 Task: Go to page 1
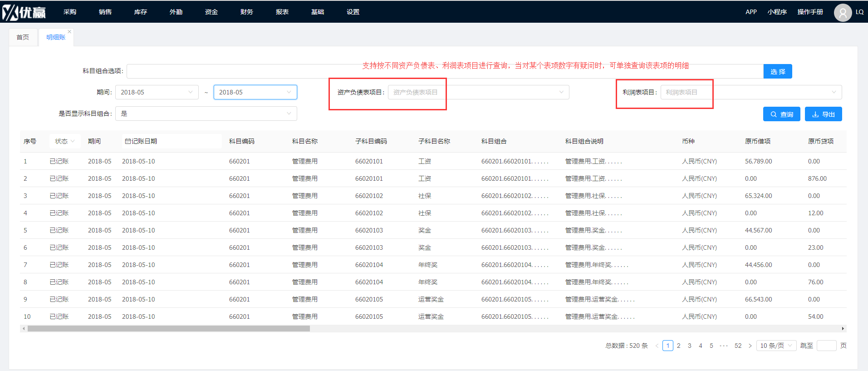click(668, 346)
